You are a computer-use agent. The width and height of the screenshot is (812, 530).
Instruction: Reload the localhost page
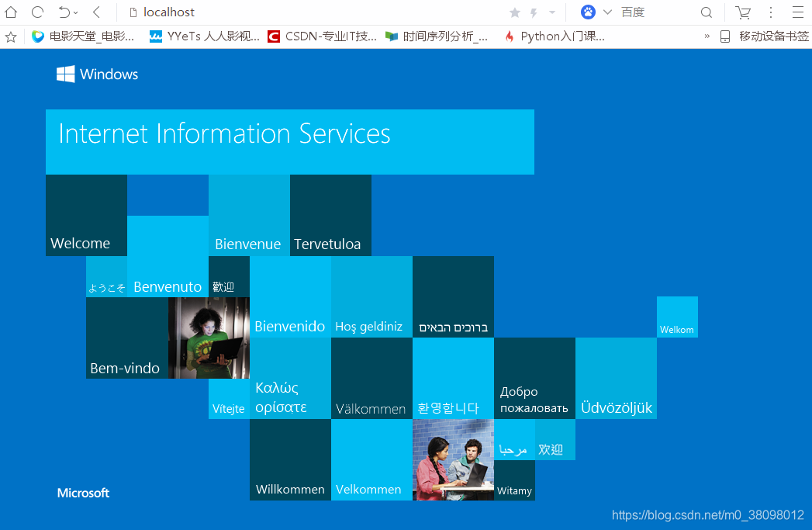pos(37,12)
